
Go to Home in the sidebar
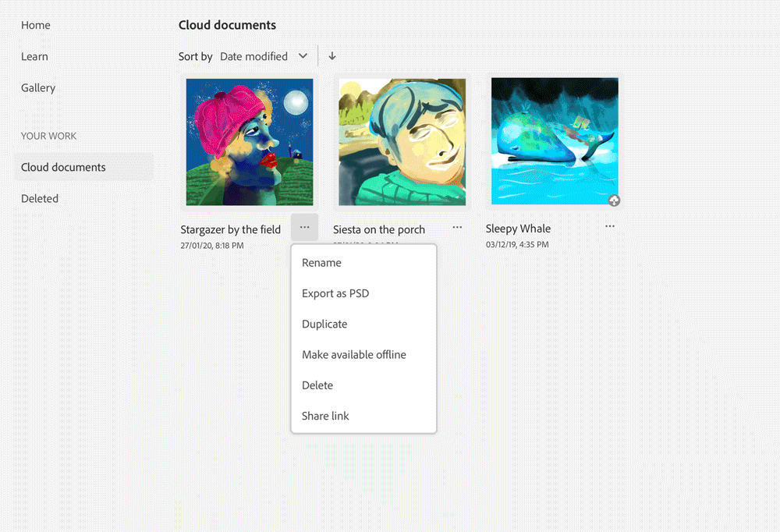[35, 25]
